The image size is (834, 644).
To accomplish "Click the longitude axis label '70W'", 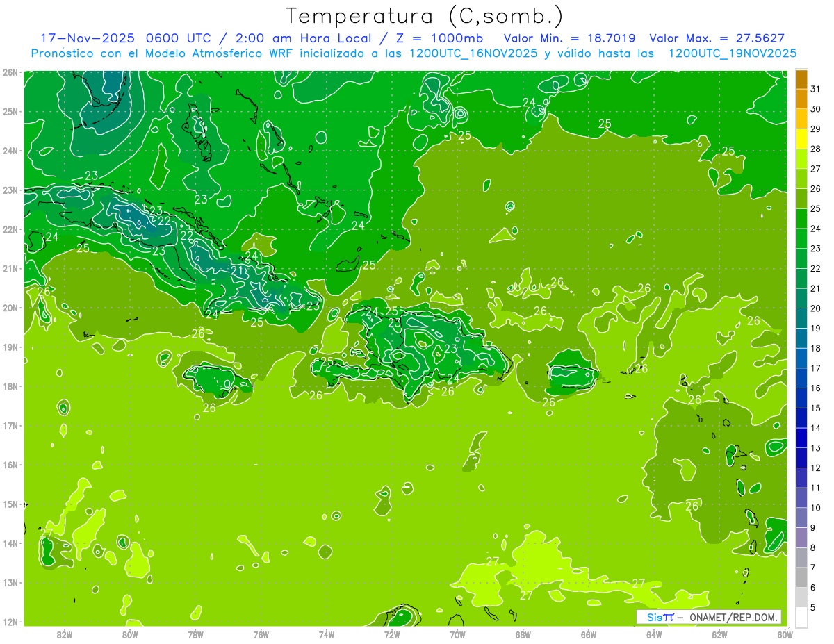I will (x=457, y=634).
